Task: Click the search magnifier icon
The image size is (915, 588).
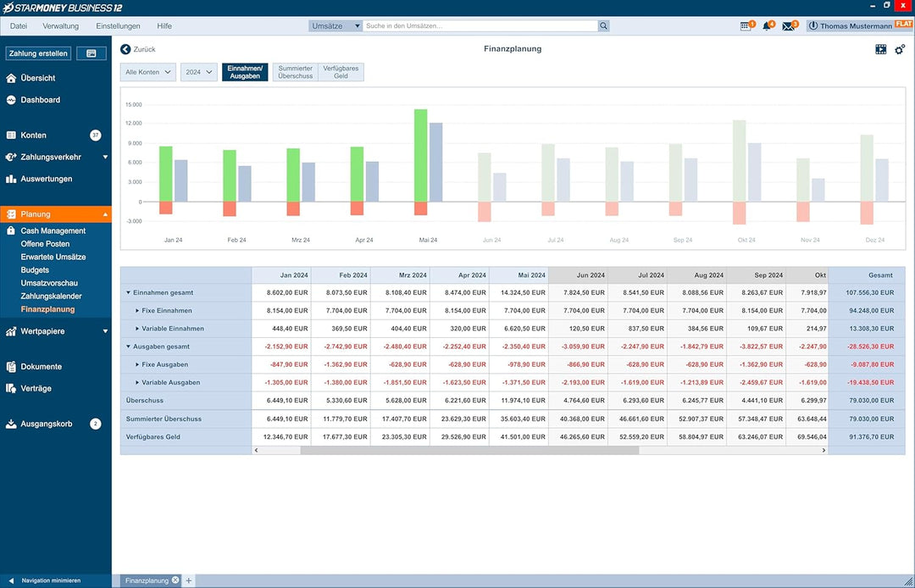Action: click(603, 26)
